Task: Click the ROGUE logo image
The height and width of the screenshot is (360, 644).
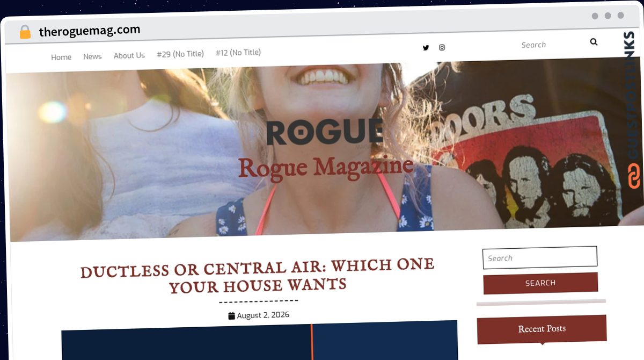Action: (x=325, y=132)
